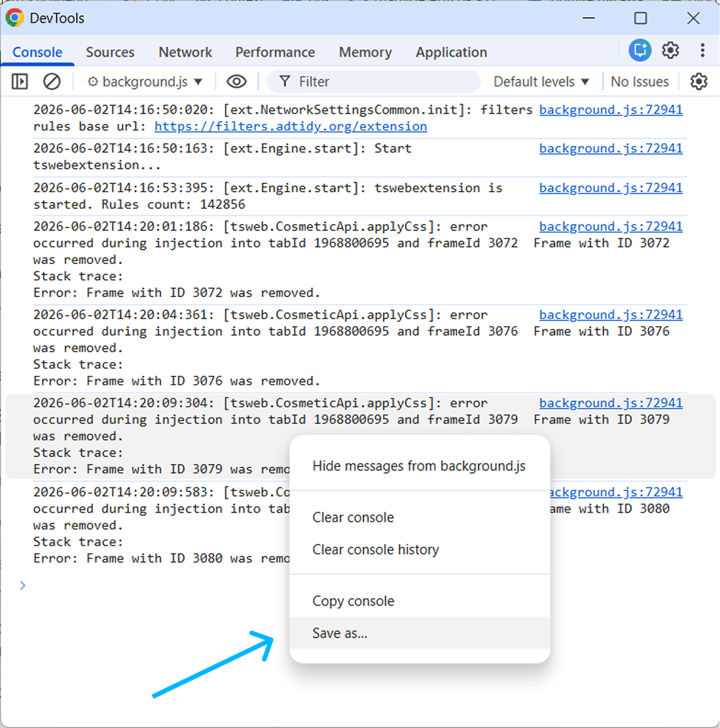Open the three-dot customize DevTools menu
Image resolution: width=720 pixels, height=728 pixels.
point(702,50)
